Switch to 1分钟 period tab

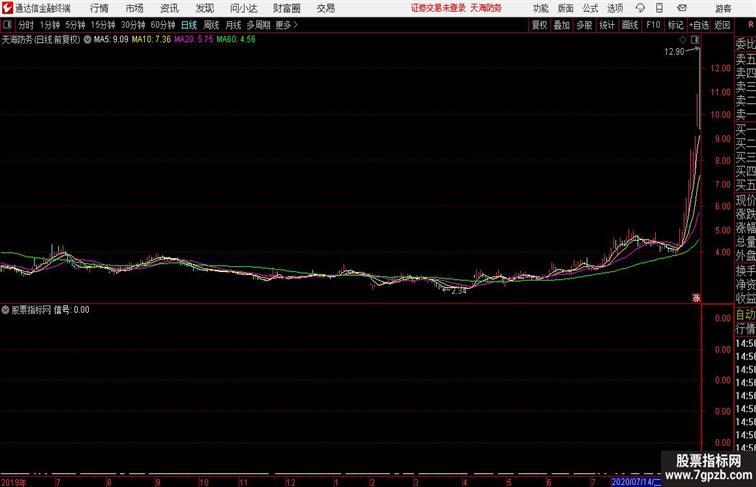(50, 25)
